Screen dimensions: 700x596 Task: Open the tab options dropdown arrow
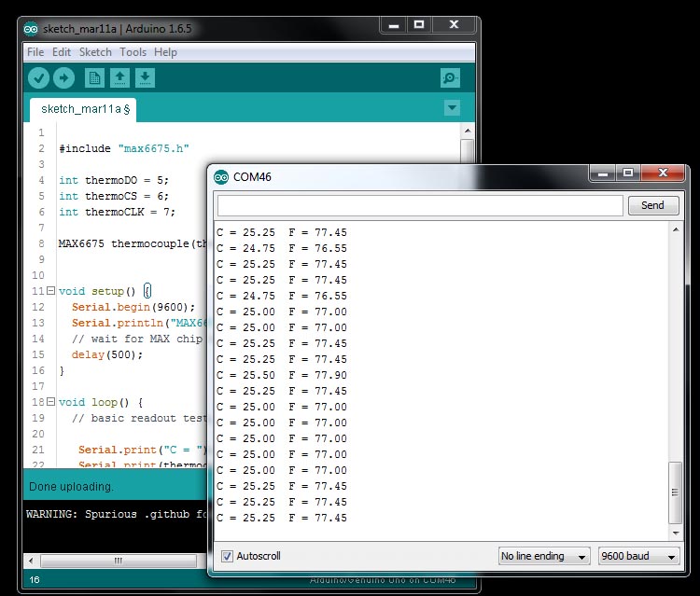[453, 108]
